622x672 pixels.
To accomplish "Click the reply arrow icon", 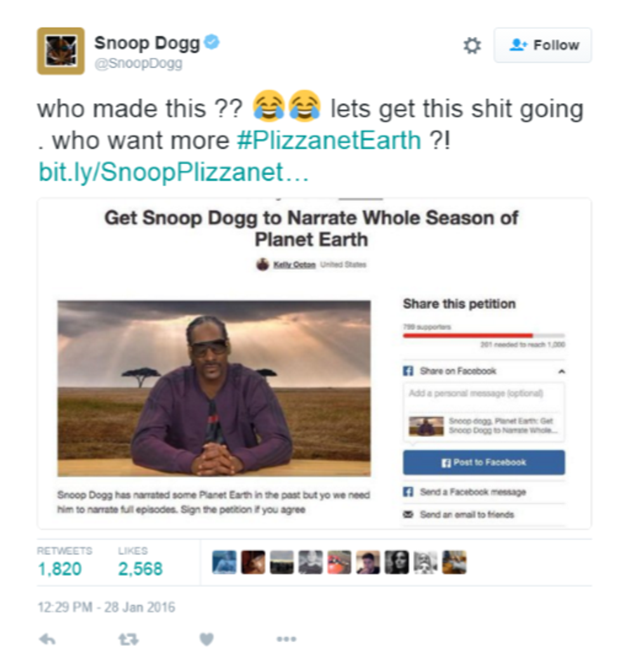I will click(47, 640).
